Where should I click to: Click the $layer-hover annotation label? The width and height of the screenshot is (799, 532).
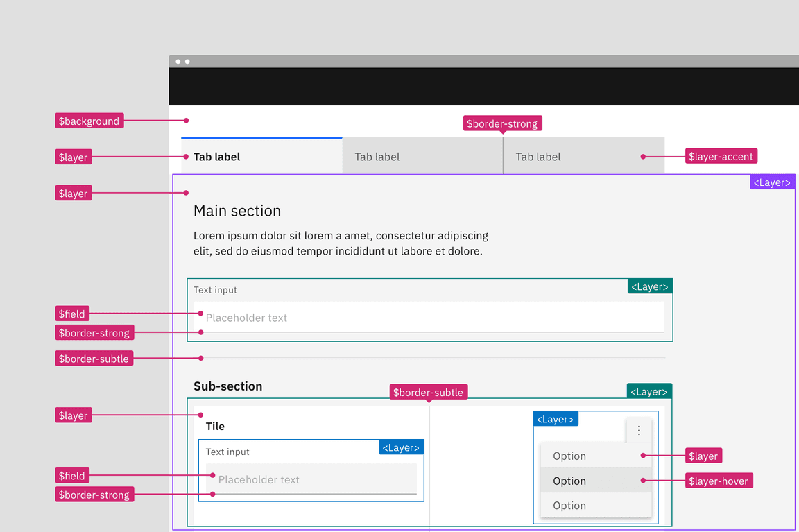(x=719, y=480)
